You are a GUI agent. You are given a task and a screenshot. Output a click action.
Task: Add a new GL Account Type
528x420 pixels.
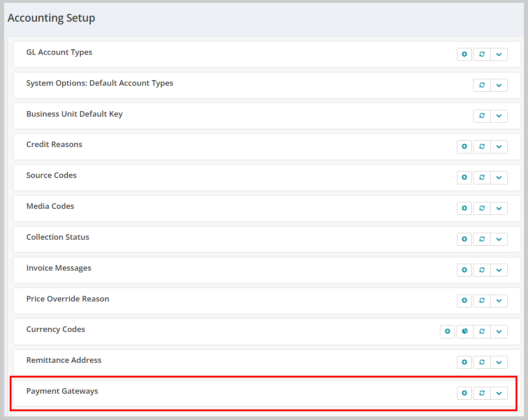464,54
